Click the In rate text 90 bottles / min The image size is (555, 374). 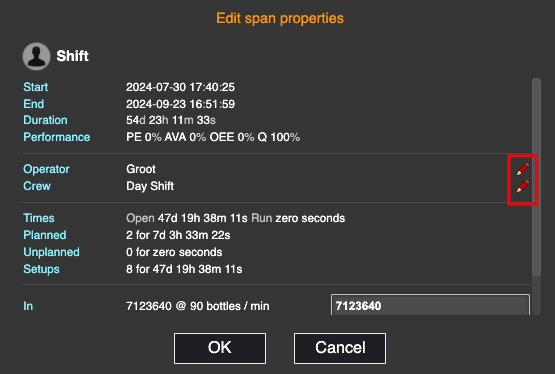(x=230, y=306)
